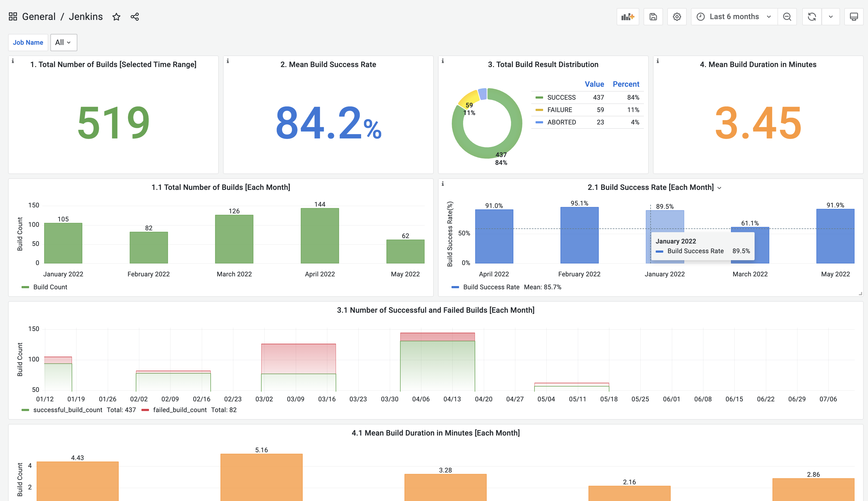Toggle the SUCCESS series in the pie legend
The image size is (868, 501).
click(561, 98)
